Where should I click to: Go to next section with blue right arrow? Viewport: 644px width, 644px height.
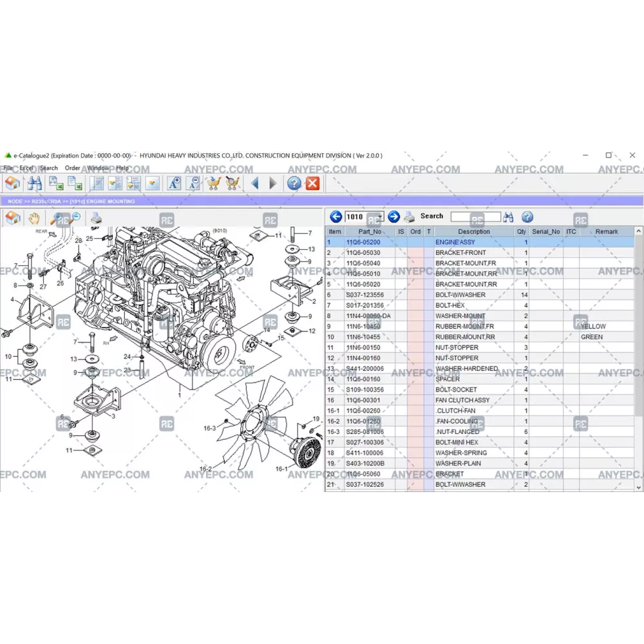(x=393, y=217)
